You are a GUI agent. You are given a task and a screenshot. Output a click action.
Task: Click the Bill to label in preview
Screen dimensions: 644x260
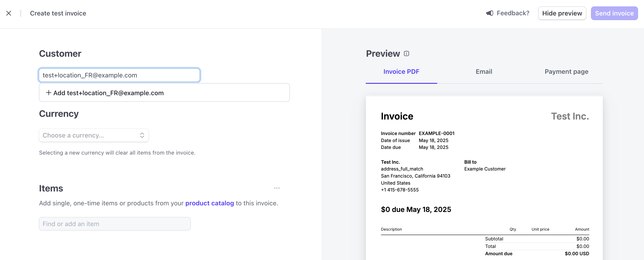click(x=470, y=162)
